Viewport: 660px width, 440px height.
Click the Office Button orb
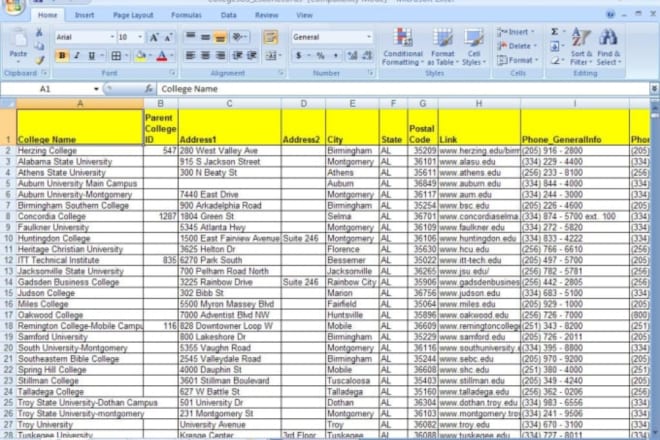14,6
